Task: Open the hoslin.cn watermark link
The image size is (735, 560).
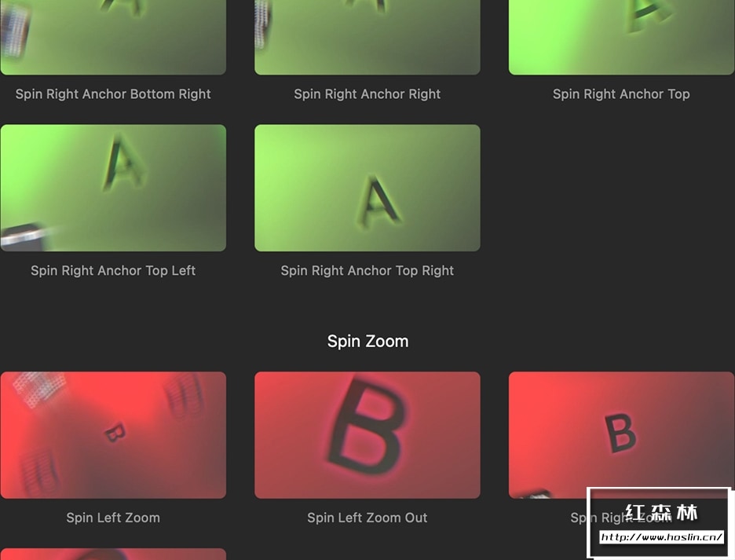Action: point(661,537)
